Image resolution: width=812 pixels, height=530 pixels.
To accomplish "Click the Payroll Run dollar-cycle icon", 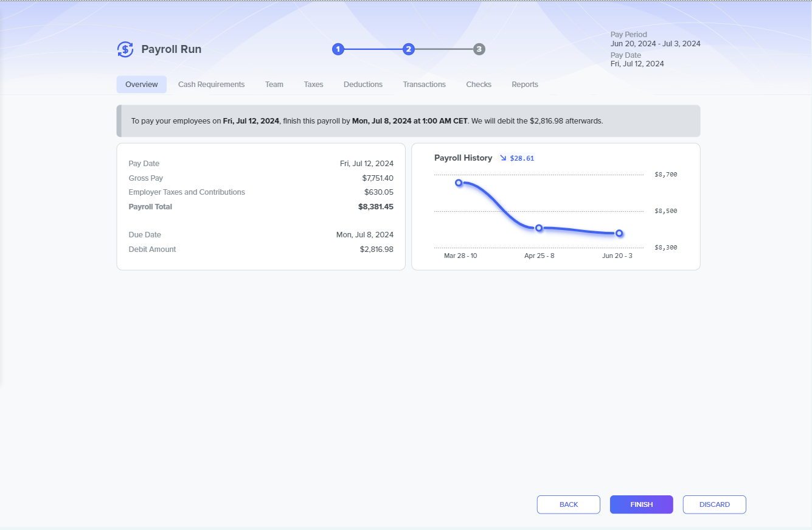I will [x=125, y=49].
